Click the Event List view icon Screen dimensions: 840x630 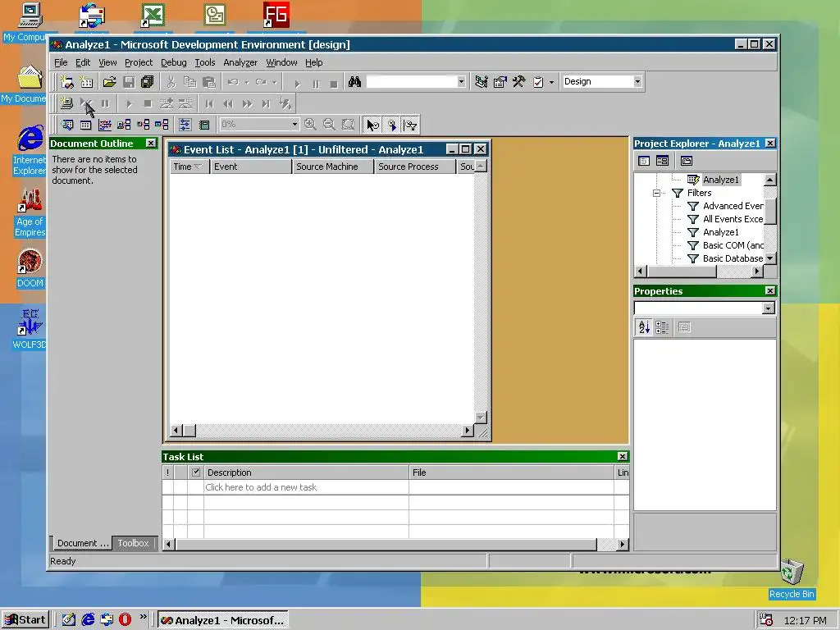pyautogui.click(x=85, y=125)
